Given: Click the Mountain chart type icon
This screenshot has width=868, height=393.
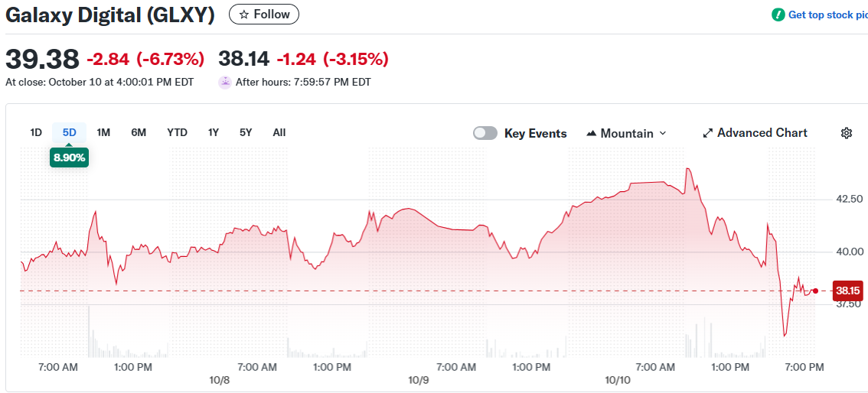Looking at the screenshot, I should point(591,133).
